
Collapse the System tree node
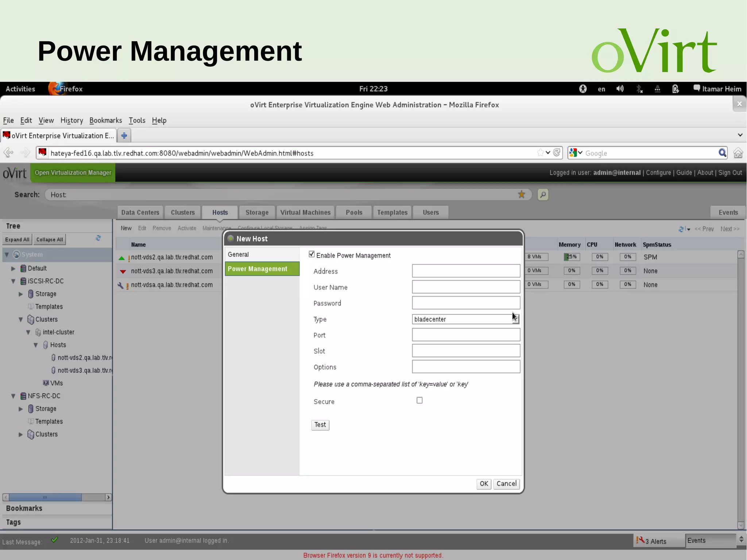point(7,255)
